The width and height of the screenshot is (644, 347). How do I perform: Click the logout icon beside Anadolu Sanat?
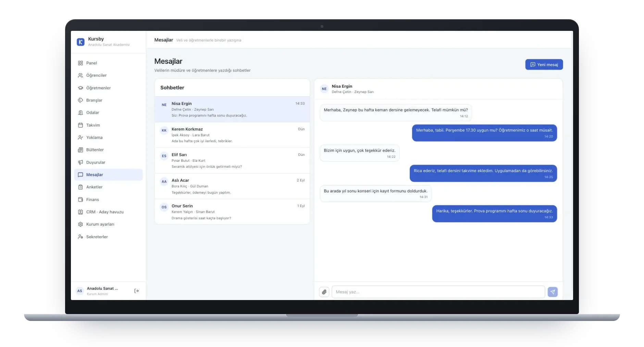pos(136,291)
